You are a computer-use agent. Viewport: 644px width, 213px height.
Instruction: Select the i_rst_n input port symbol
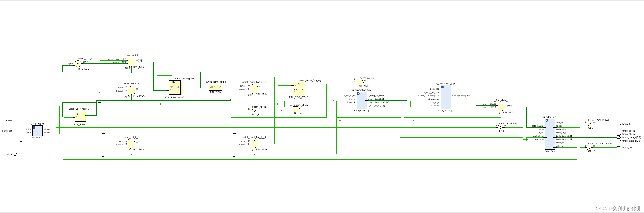click(15, 154)
